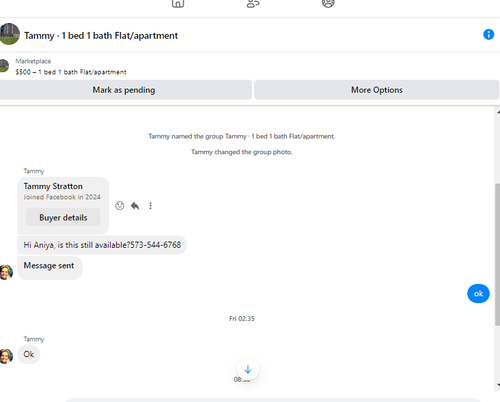Click the Fri 02:35 timestamp
This screenshot has width=500, height=402.
click(x=242, y=319)
